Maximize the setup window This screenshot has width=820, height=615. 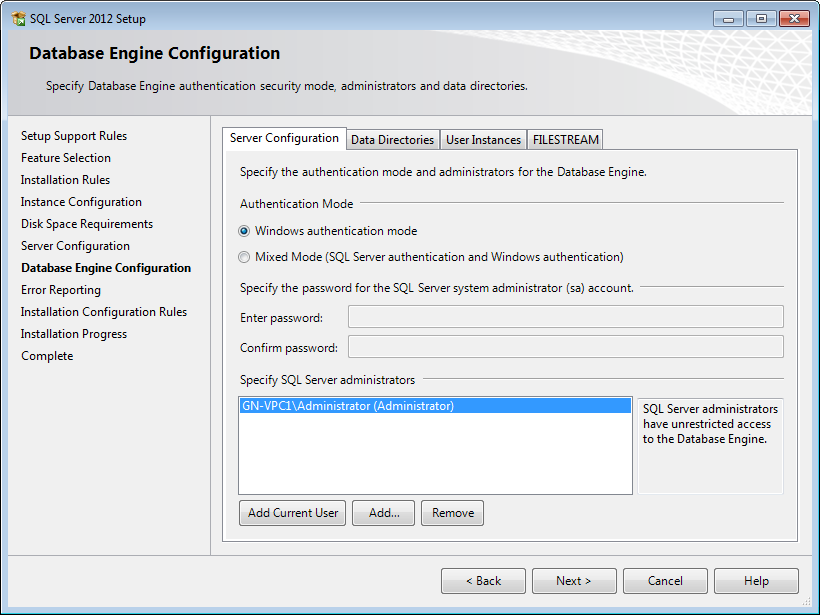[760, 19]
